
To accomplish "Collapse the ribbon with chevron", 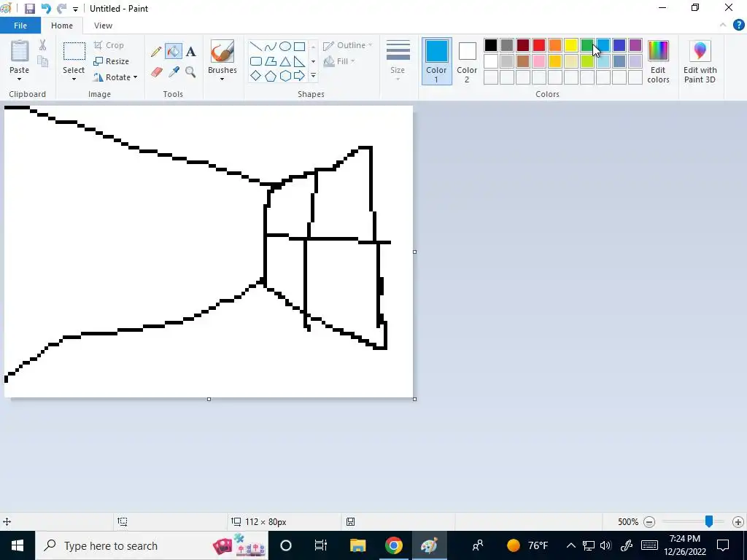I will pyautogui.click(x=723, y=26).
